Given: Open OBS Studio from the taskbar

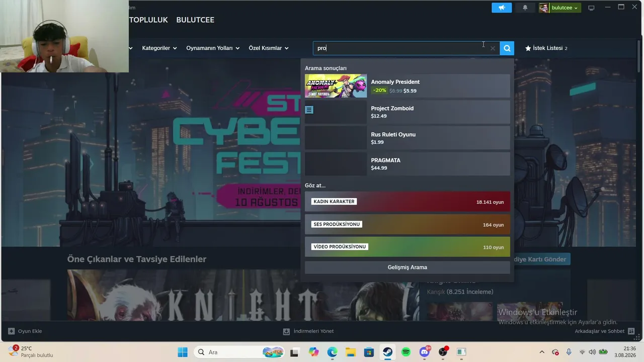Looking at the screenshot, I should [443, 352].
